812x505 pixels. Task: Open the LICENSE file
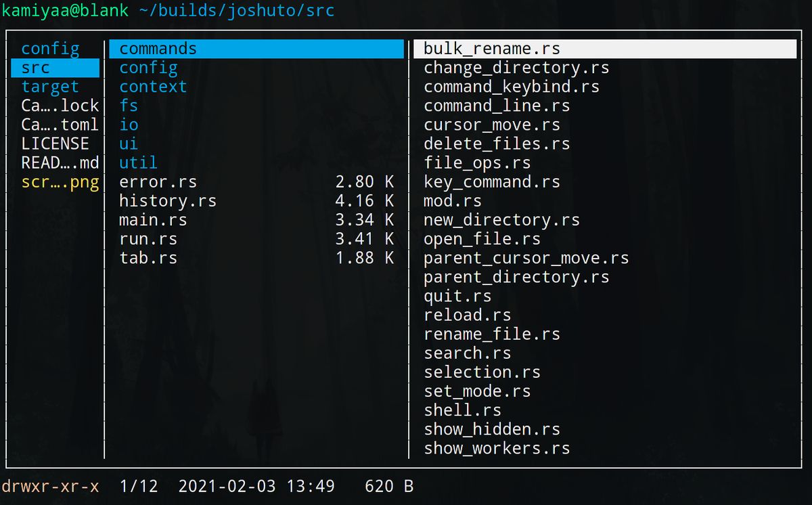56,143
